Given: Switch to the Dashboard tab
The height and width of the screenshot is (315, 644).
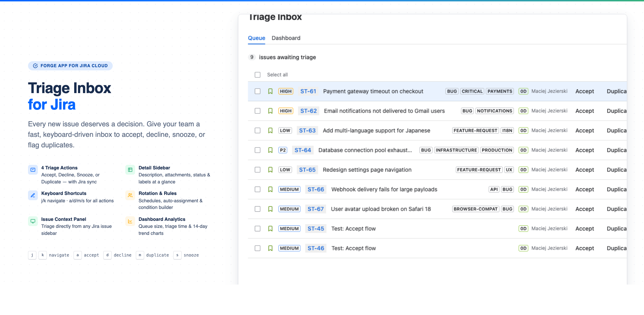Looking at the screenshot, I should tap(286, 38).
